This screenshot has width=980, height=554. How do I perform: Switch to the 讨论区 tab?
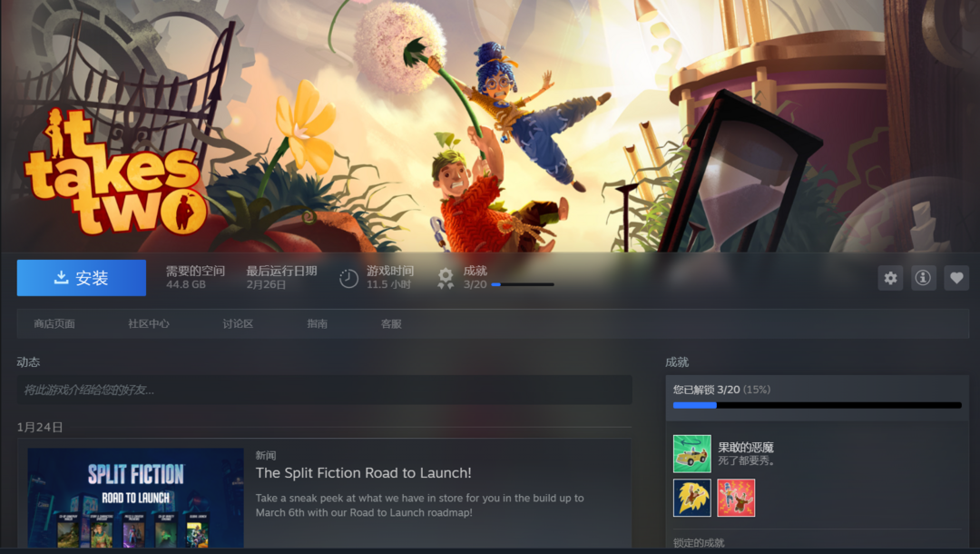(x=238, y=324)
